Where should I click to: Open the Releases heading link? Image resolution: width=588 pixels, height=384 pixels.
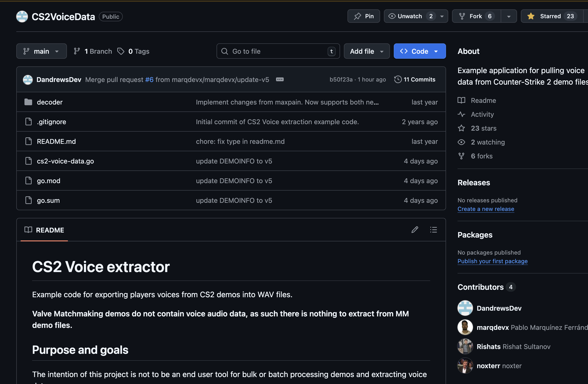pyautogui.click(x=474, y=183)
